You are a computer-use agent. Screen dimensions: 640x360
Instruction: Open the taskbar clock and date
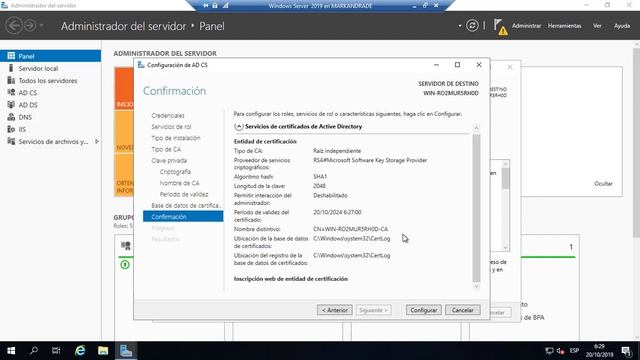[x=600, y=351]
